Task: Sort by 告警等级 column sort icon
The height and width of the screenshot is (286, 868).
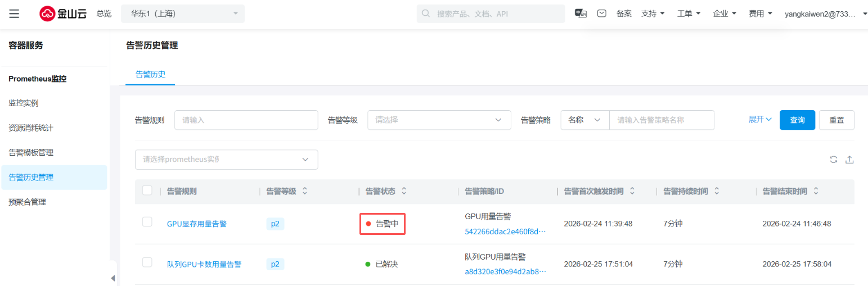Action: coord(305,191)
